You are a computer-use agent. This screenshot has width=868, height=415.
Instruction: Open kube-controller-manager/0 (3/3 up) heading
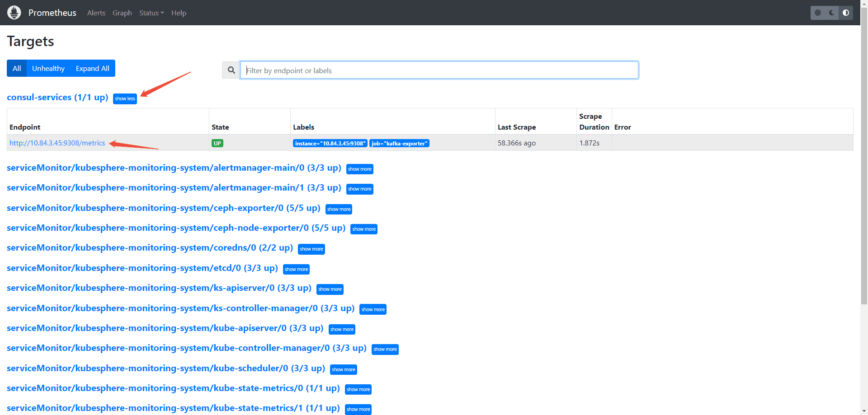[187, 348]
